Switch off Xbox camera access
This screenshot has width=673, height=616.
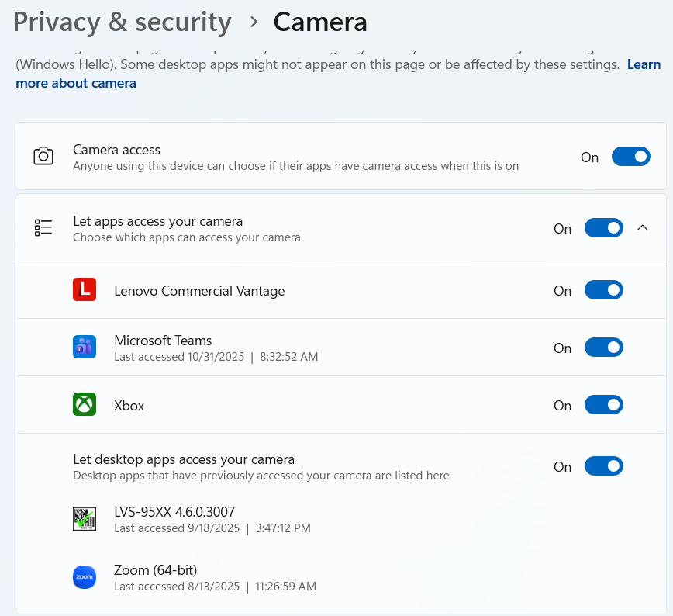pyautogui.click(x=604, y=405)
